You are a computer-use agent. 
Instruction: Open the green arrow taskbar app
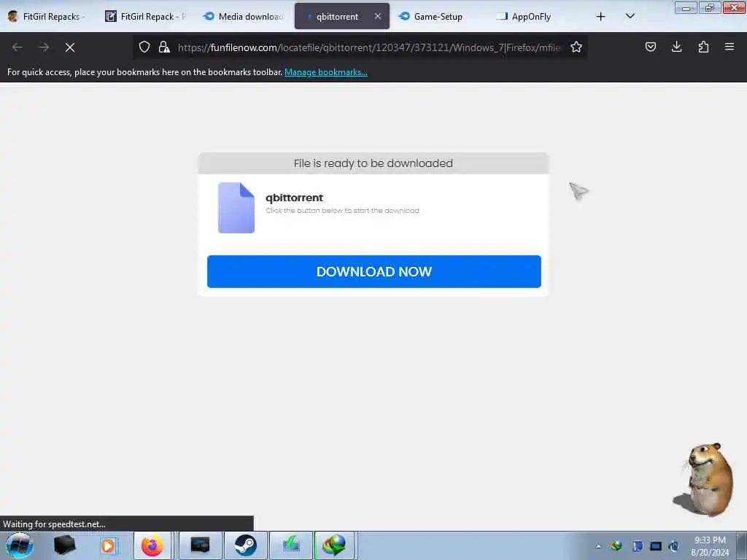(291, 545)
